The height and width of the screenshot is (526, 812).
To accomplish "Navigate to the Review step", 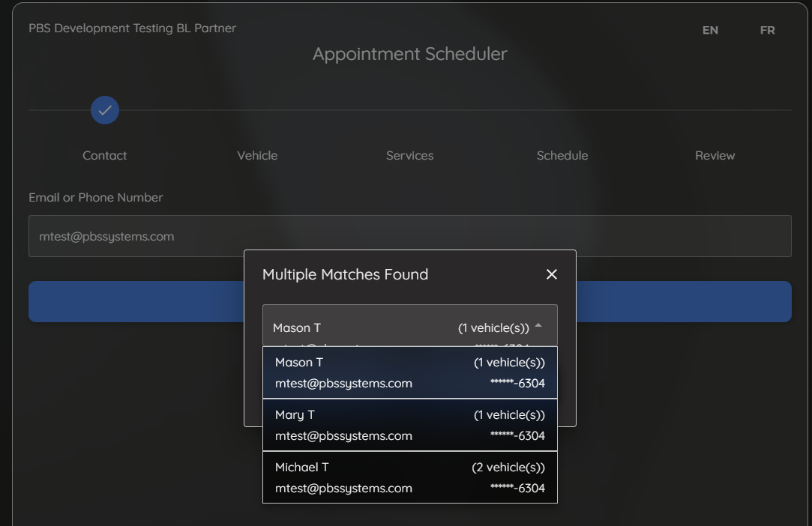I will [715, 156].
